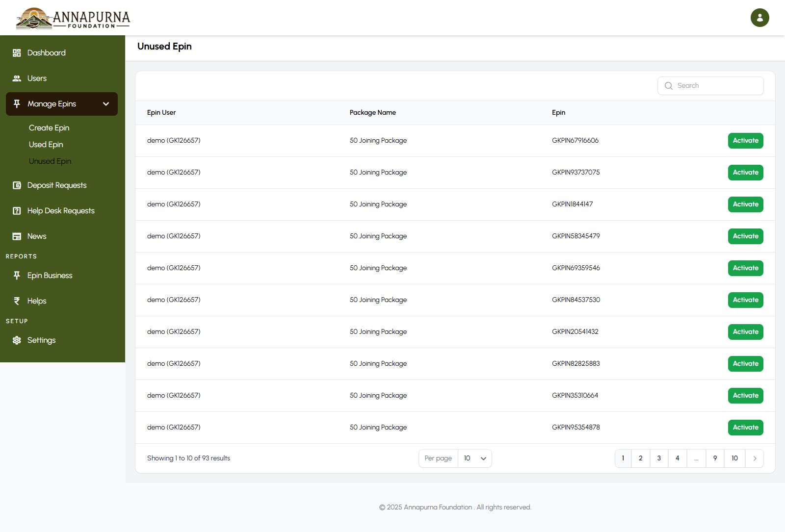Click the user profile avatar icon
This screenshot has height=532, width=785.
pyautogui.click(x=759, y=18)
